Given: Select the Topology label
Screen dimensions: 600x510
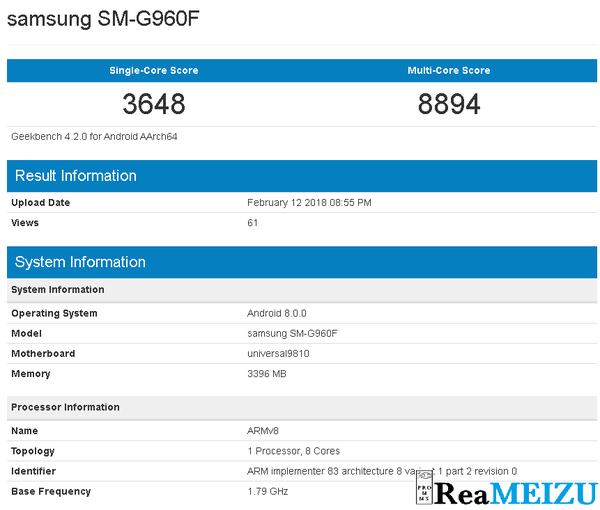Looking at the screenshot, I should pyautogui.click(x=33, y=451).
